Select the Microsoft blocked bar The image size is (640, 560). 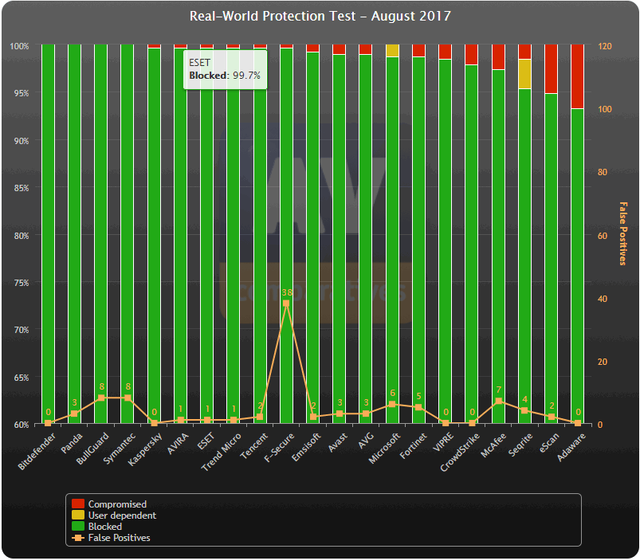tap(392, 240)
